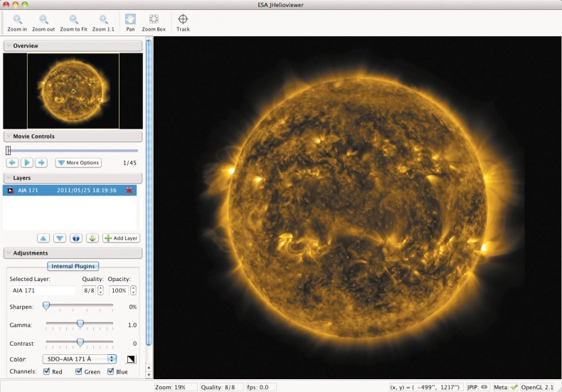The image size is (562, 392).
Task: Download layer with green arrow icon
Action: click(x=92, y=238)
